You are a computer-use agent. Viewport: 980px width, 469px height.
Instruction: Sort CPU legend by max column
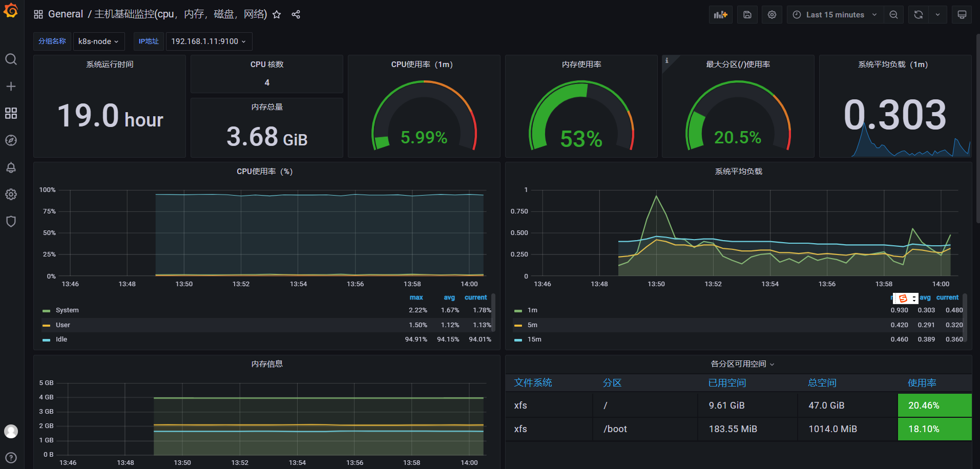click(x=416, y=297)
